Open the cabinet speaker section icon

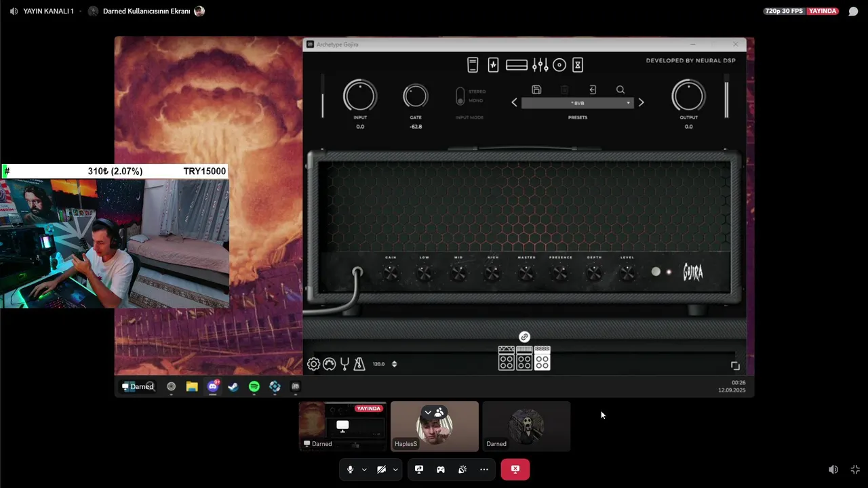[559, 65]
